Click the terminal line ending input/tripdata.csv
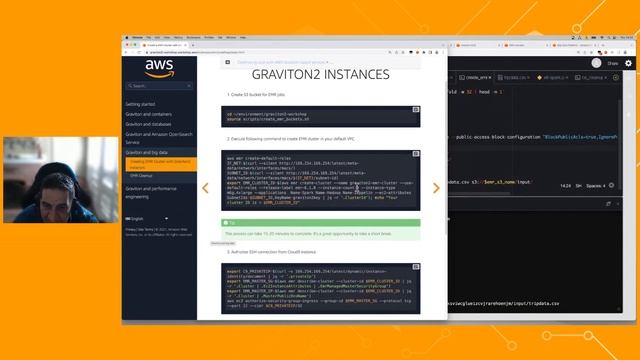The width and height of the screenshot is (640, 360). pyautogui.click(x=504, y=304)
